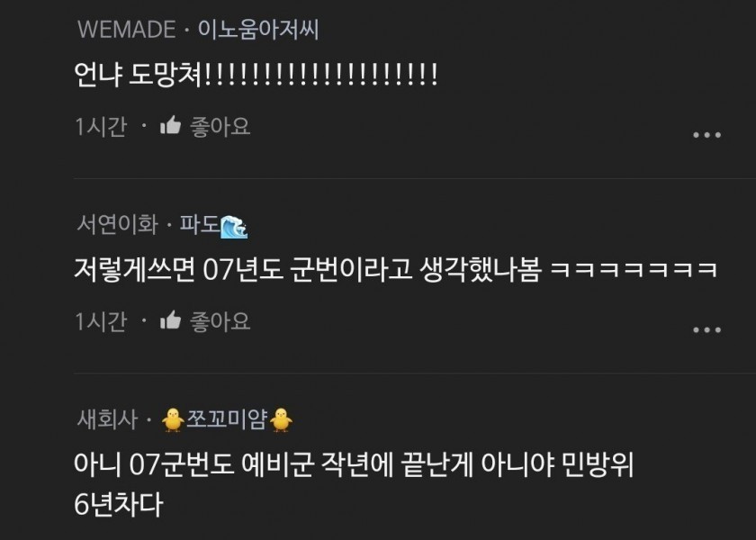Select the 파도 nickname

(x=200, y=225)
